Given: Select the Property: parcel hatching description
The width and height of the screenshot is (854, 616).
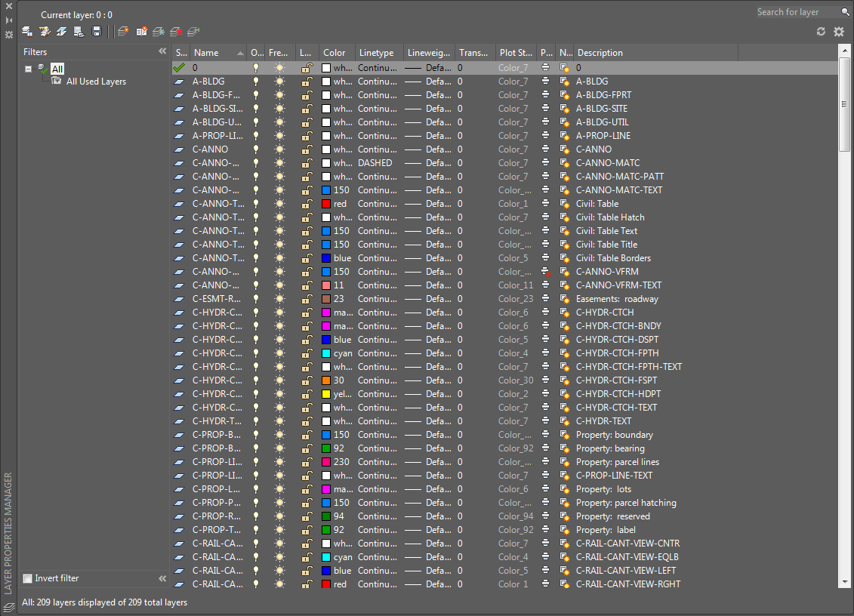Looking at the screenshot, I should point(626,503).
